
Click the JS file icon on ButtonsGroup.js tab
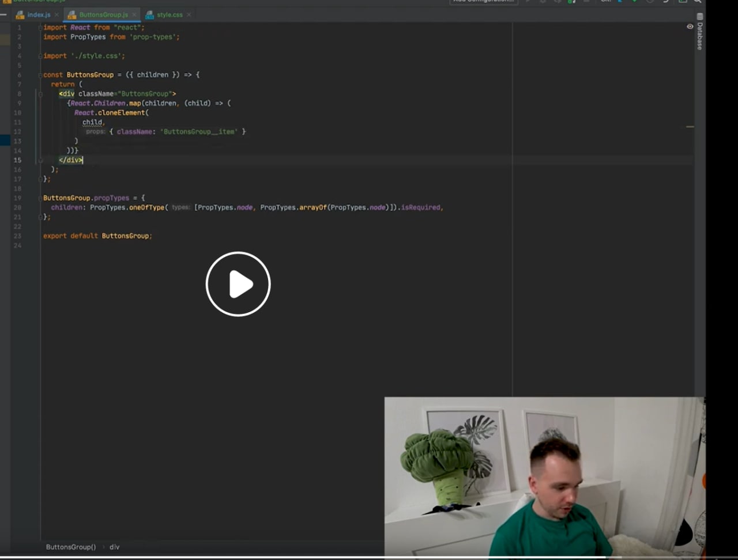coord(71,15)
